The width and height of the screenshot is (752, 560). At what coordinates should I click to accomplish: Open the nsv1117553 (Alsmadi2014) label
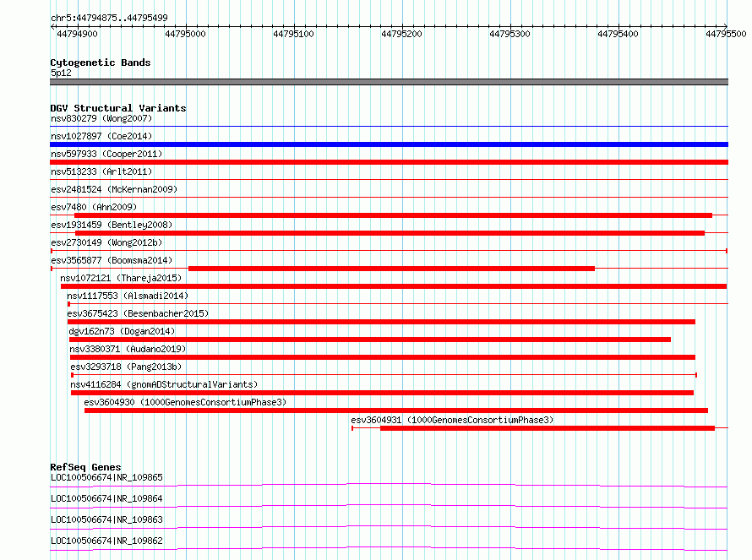128,296
